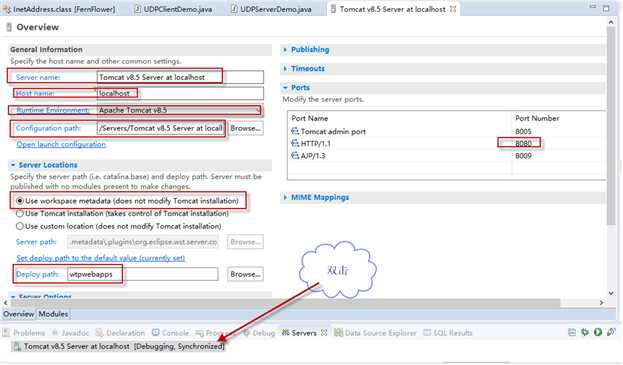Expand the Timeouts section
The width and height of the screenshot is (623, 365).
coord(285,68)
